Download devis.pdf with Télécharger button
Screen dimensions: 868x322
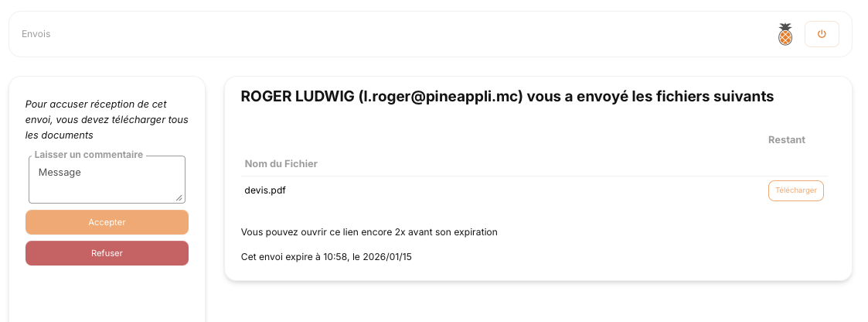(795, 190)
